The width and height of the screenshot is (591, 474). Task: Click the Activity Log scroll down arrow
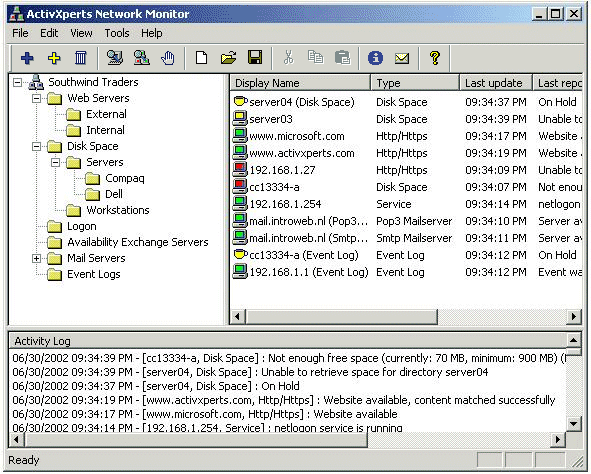click(573, 424)
